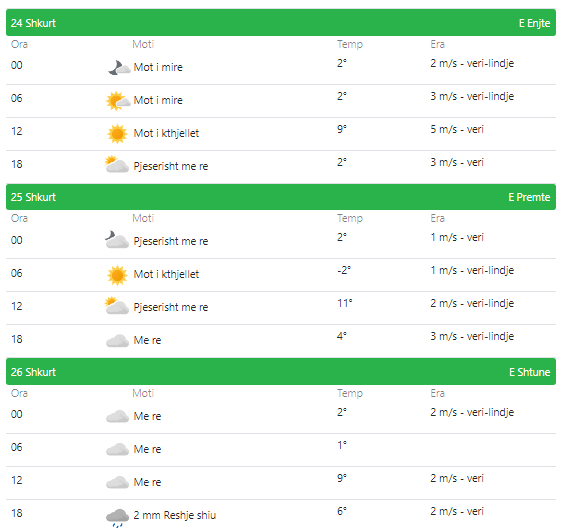The height and width of the screenshot is (528, 566).
Task: Click the cloud icon at 18 on 25 Shkurt
Action: pyautogui.click(x=117, y=340)
